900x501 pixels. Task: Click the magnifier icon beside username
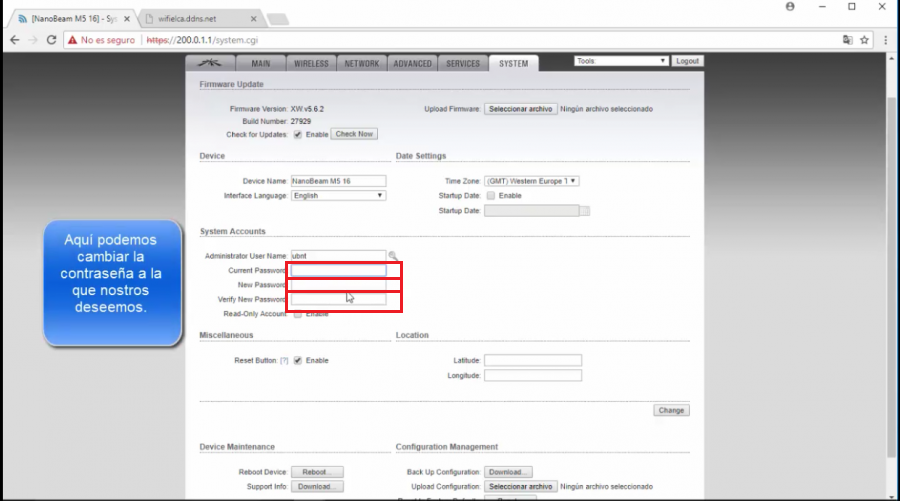click(x=393, y=255)
